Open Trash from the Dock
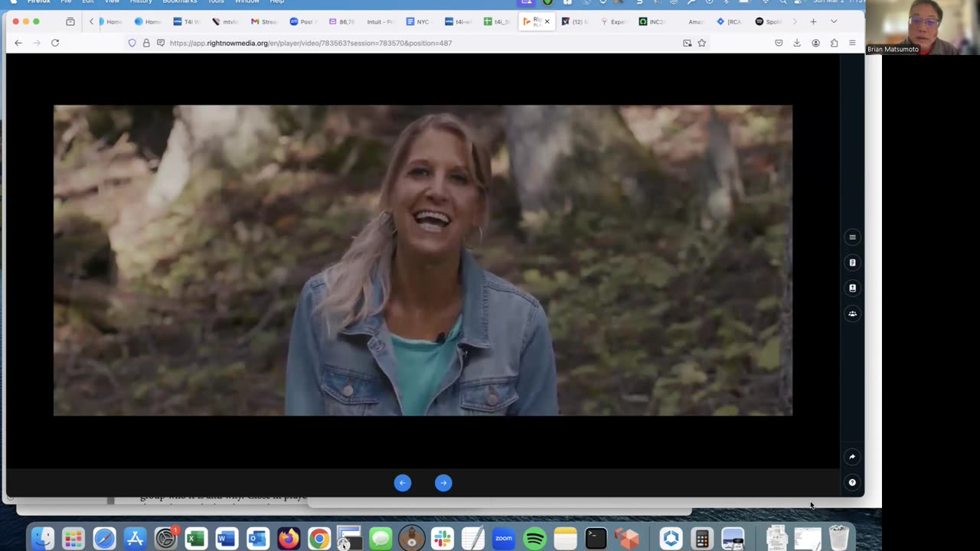Screen dimensions: 980x551 839,538
